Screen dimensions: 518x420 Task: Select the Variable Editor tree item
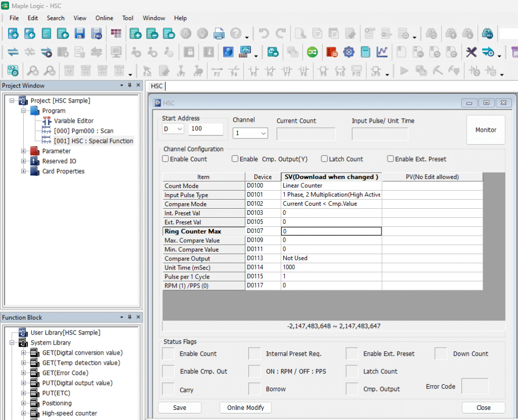[x=73, y=121]
